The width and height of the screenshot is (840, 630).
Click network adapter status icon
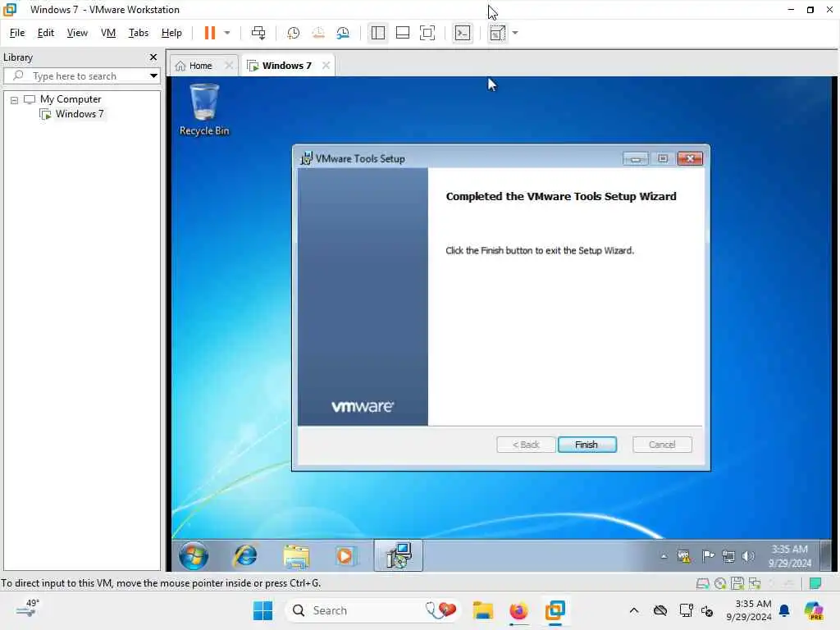tap(755, 583)
